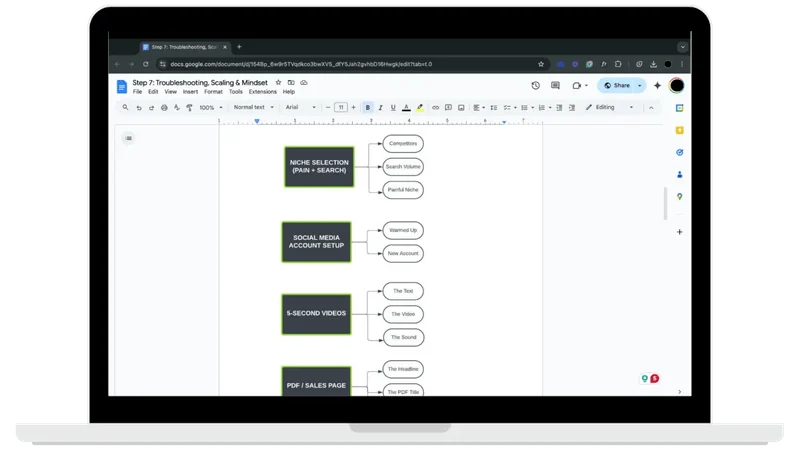Go to Docs home via logo

pyautogui.click(x=121, y=87)
